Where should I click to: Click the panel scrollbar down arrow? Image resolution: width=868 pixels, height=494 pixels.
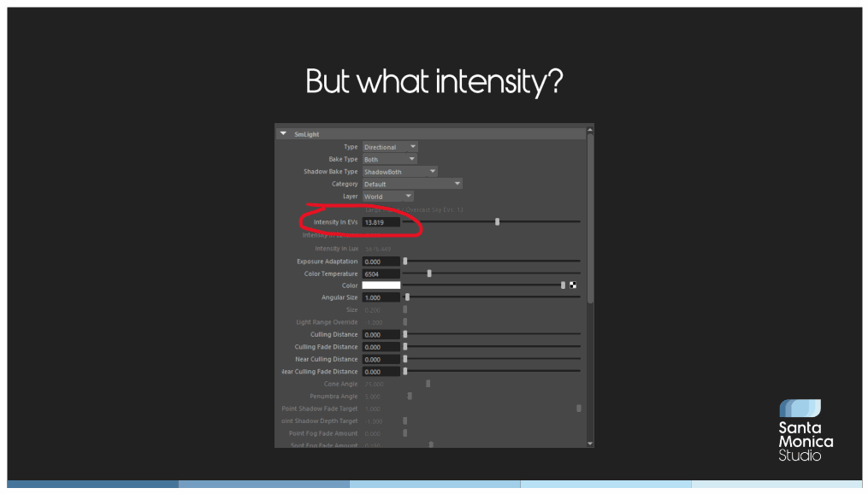coord(590,444)
